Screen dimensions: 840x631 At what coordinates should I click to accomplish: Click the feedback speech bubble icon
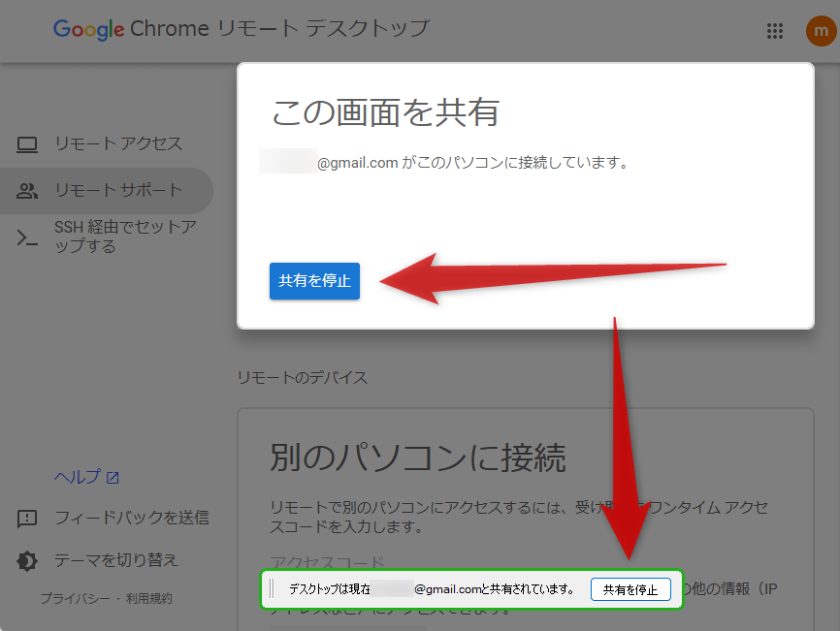coord(27,518)
